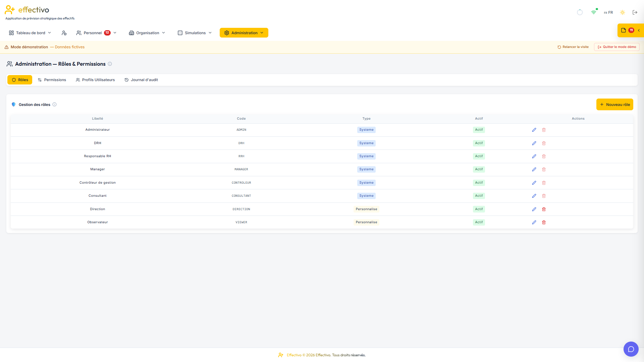Edit the Contrôleur de gestion role

click(534, 183)
